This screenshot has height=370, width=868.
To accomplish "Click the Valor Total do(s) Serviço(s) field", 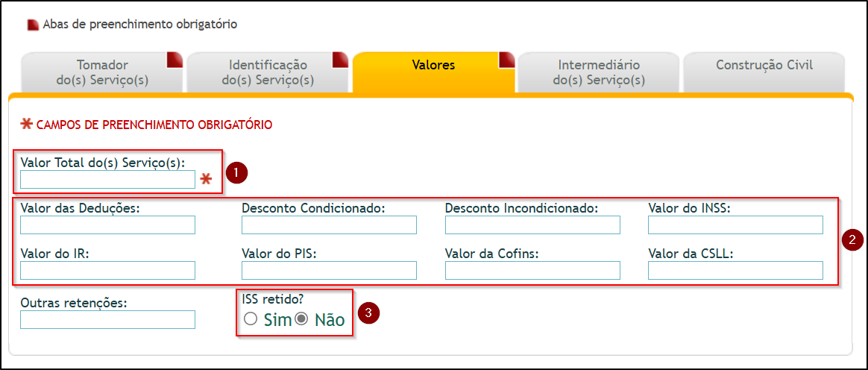I will point(108,180).
